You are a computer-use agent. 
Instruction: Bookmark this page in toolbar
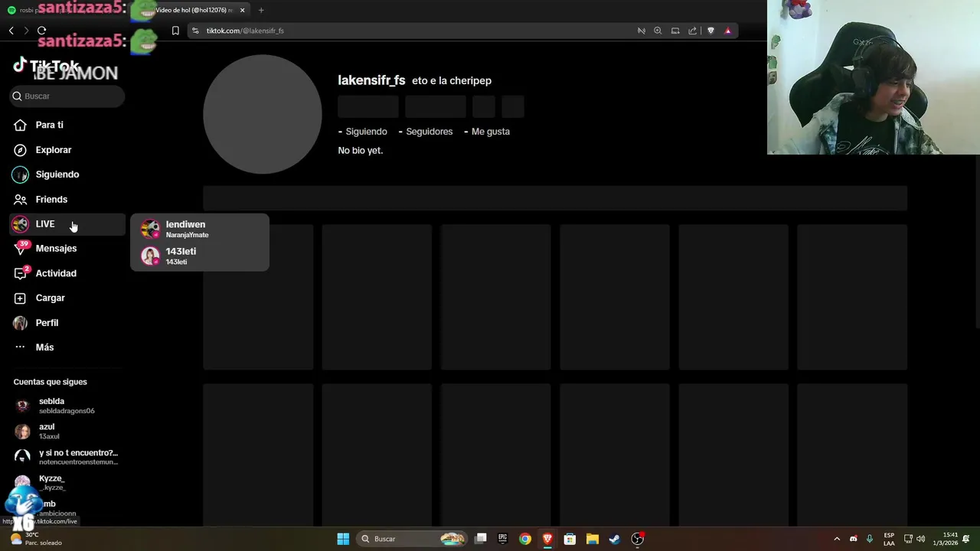[175, 31]
